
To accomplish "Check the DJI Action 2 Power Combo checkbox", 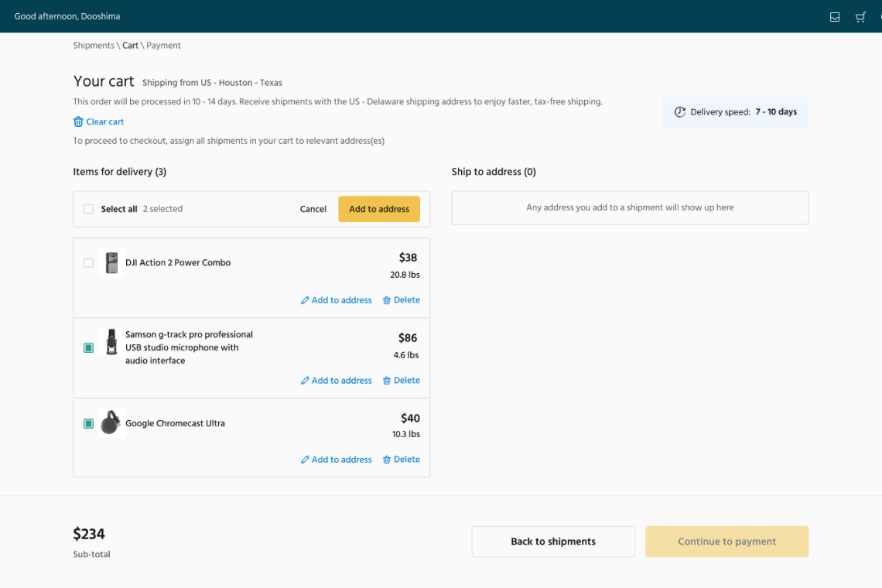I will point(88,263).
